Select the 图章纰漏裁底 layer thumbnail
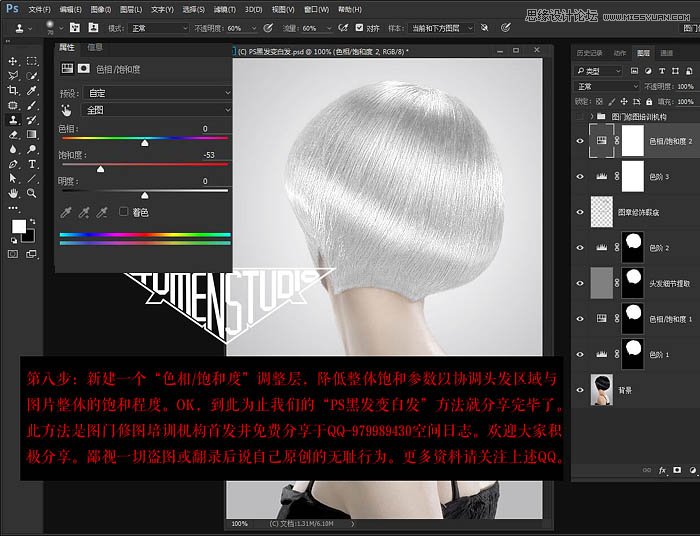This screenshot has width=700, height=536. point(601,212)
